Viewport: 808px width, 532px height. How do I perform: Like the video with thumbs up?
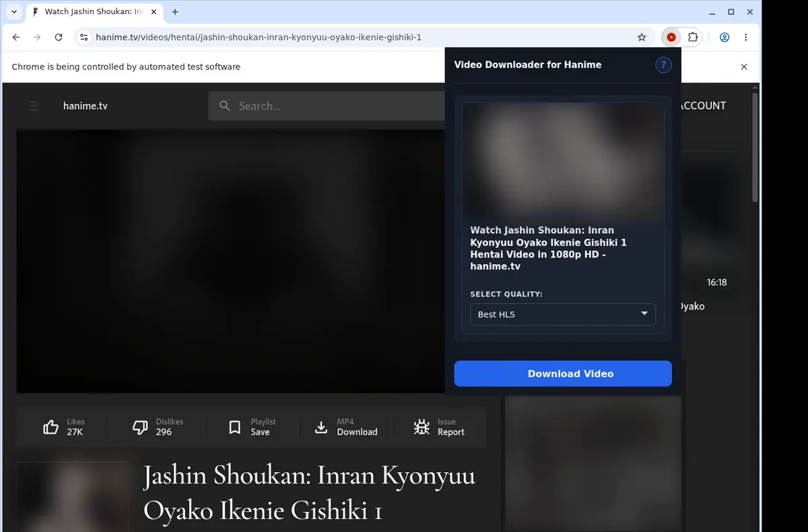(x=50, y=427)
